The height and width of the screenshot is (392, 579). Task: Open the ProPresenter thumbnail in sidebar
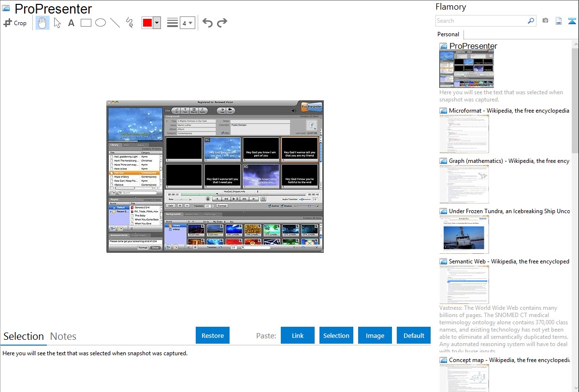point(466,69)
